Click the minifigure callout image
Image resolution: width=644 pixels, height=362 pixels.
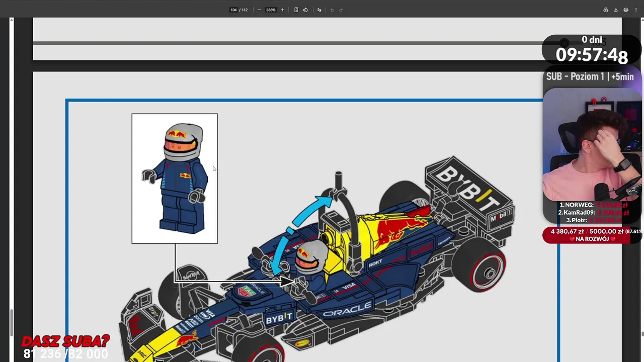(175, 178)
